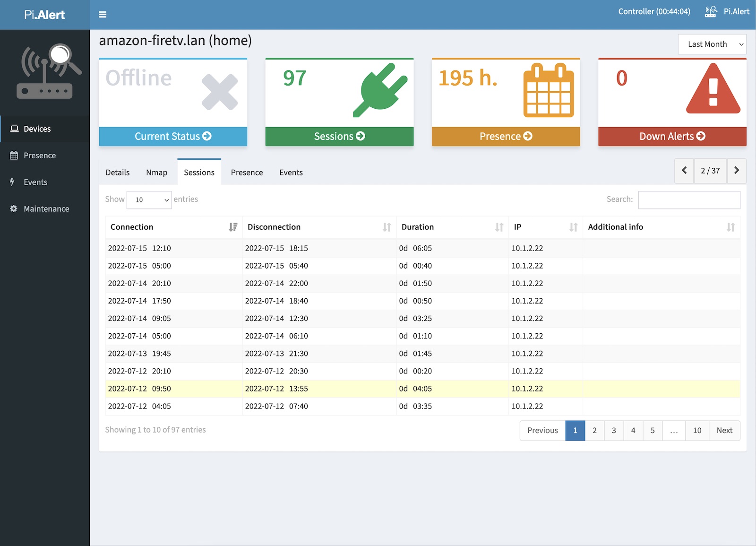Open Maintenance in the sidebar

pyautogui.click(x=46, y=209)
